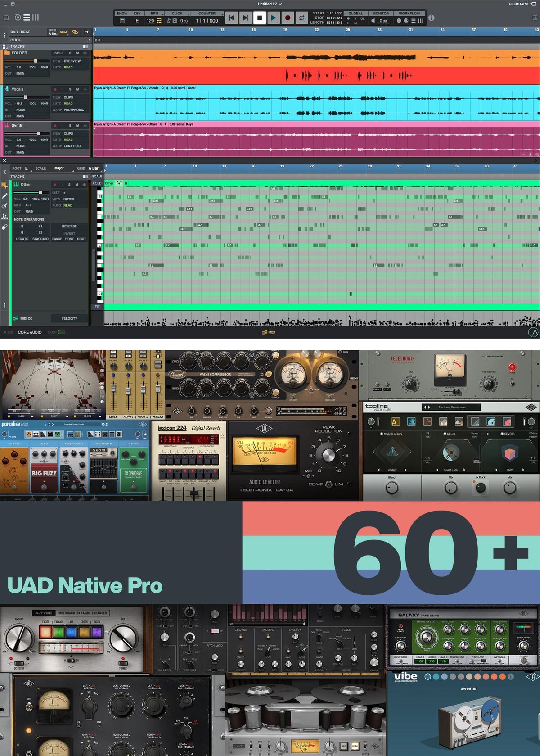
Task: Select the Paintbrush tool in MIDI editor
Action: (x=4, y=206)
